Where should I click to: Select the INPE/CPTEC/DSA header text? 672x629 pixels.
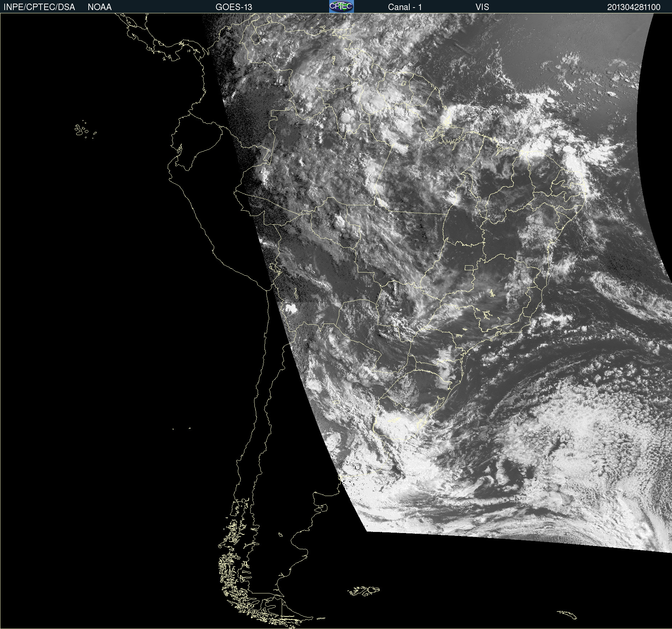click(x=39, y=7)
